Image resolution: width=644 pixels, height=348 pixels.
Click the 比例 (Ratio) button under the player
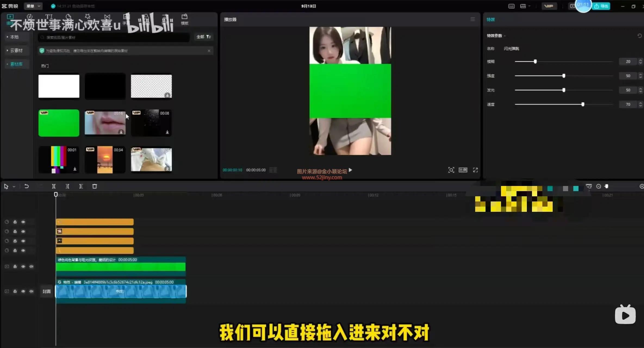(463, 170)
